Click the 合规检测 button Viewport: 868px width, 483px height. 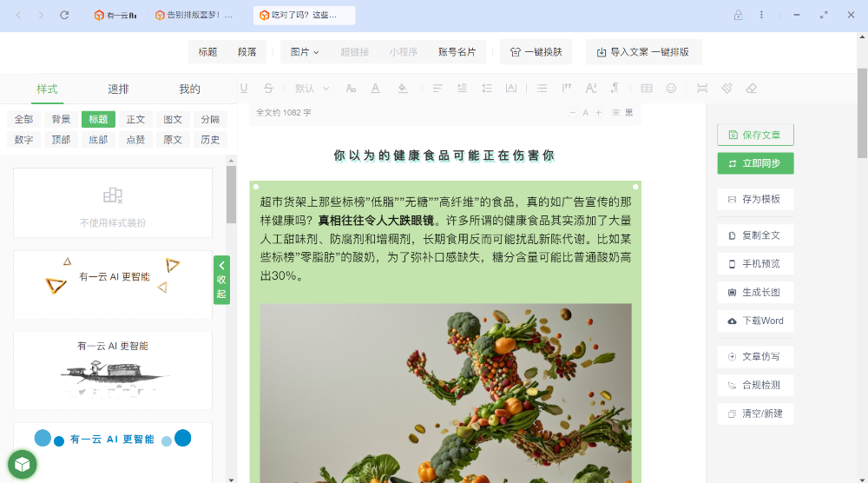755,385
